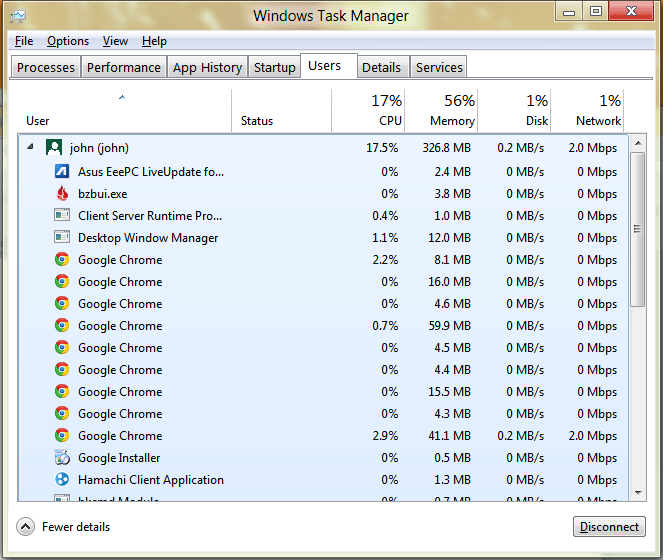
Task: Select the Desktop Window Manager row
Action: point(323,238)
